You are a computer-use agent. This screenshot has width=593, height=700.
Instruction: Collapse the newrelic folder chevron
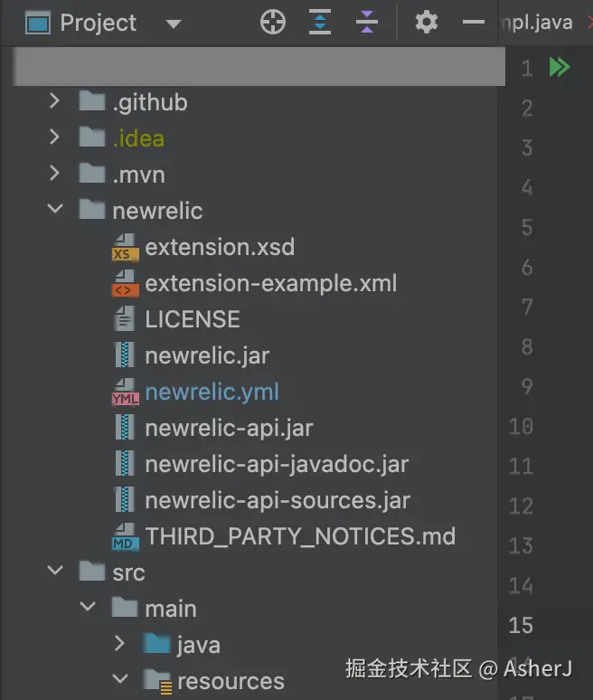coord(55,209)
